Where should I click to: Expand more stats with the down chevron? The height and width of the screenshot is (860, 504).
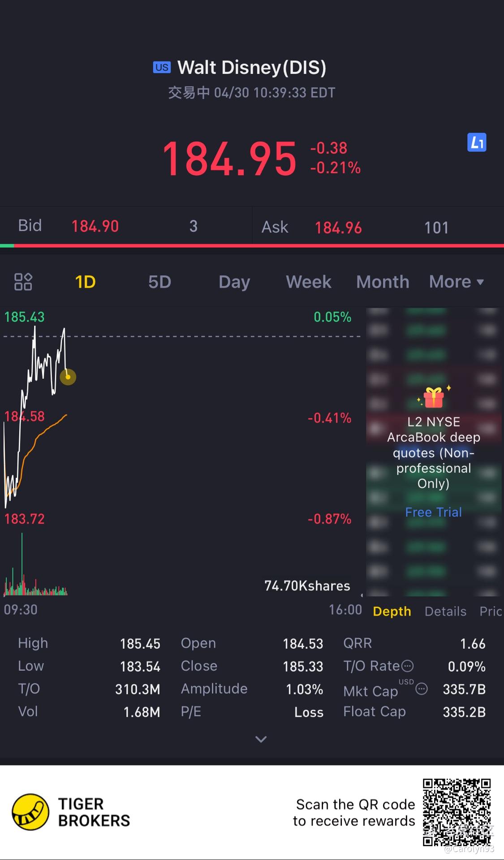261,739
